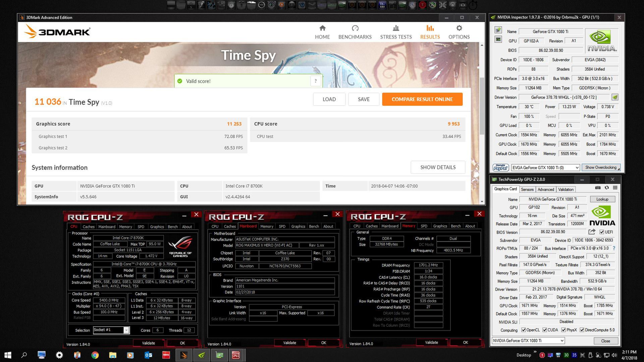Open taskbar Search magnifier
The width and height of the screenshot is (644, 362).
[x=24, y=355]
